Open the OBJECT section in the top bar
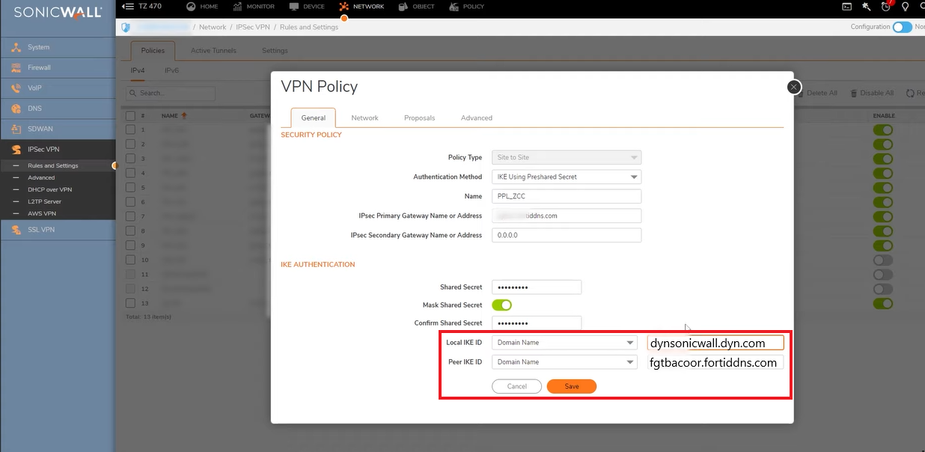The height and width of the screenshot is (452, 925). [416, 6]
